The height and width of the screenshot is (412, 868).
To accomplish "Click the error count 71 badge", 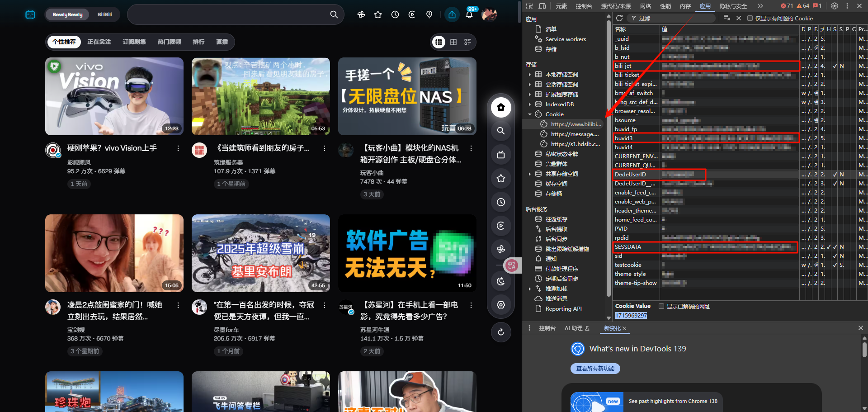I will [x=787, y=6].
